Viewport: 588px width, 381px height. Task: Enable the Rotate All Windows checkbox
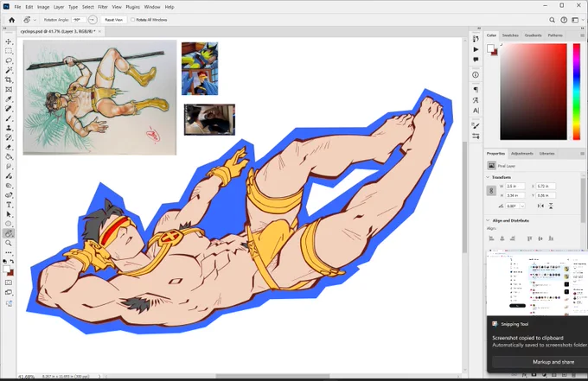coord(133,20)
